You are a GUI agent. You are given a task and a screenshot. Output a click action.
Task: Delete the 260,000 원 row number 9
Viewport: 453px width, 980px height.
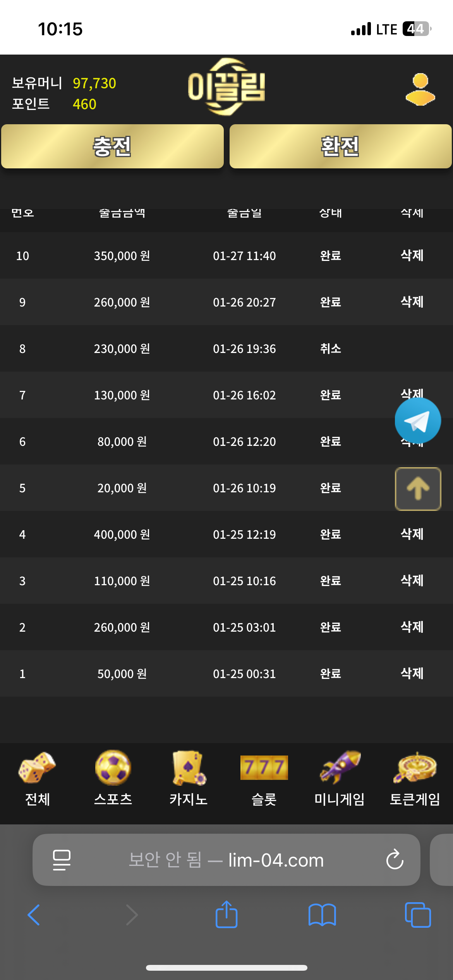coord(412,302)
